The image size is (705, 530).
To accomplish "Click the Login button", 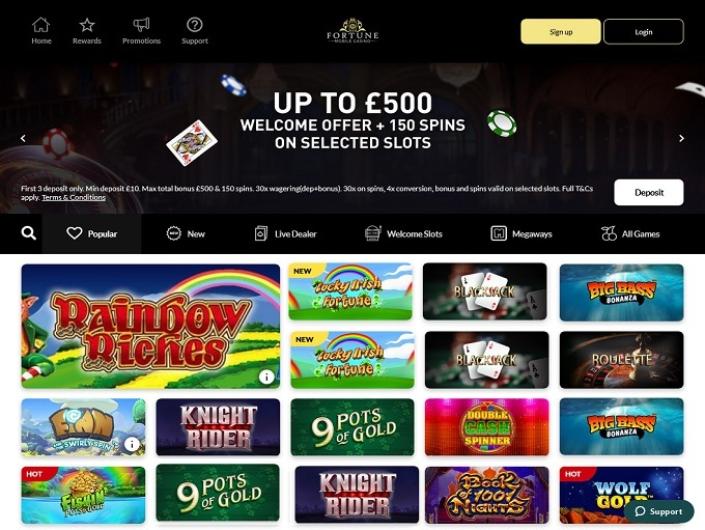I will [x=643, y=31].
